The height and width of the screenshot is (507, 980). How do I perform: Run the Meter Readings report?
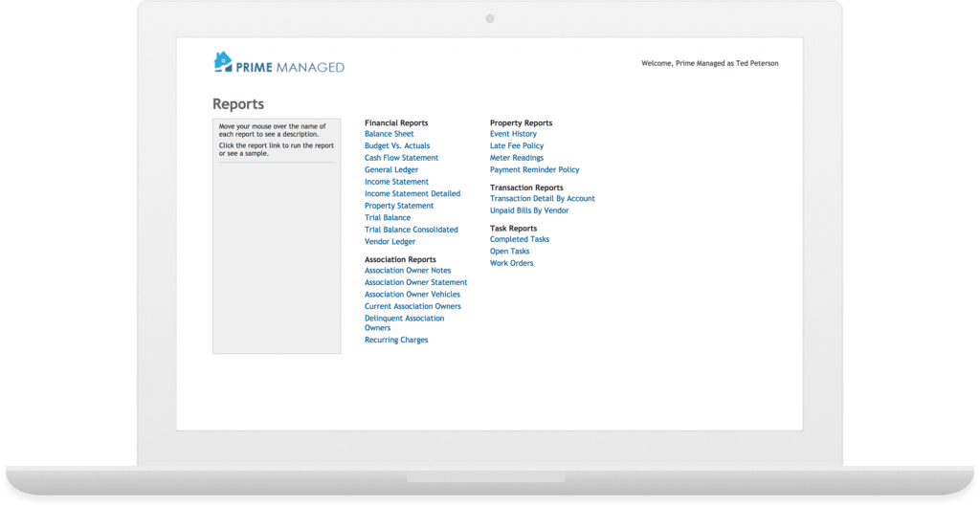517,157
